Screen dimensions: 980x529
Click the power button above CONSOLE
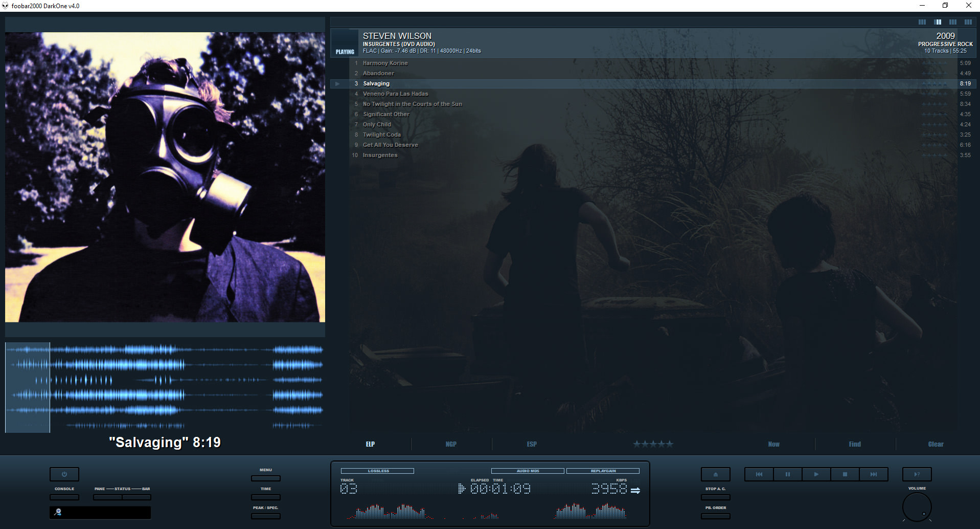tap(64, 474)
